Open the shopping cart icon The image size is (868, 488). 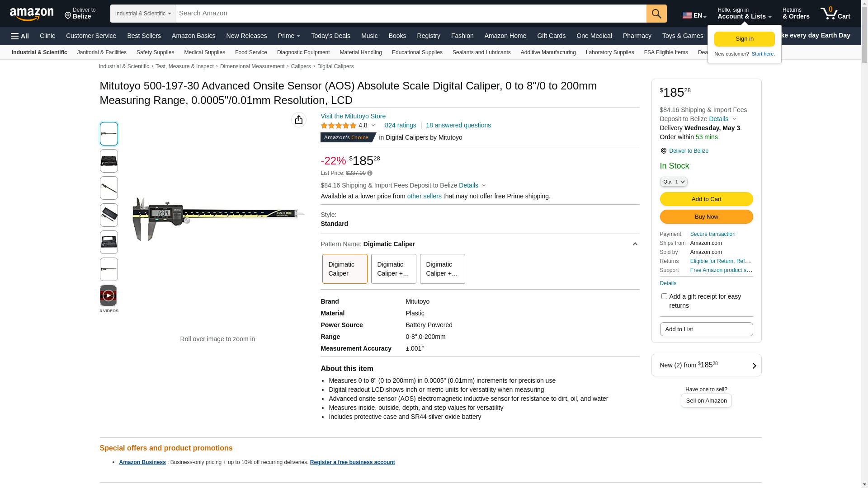835,14
